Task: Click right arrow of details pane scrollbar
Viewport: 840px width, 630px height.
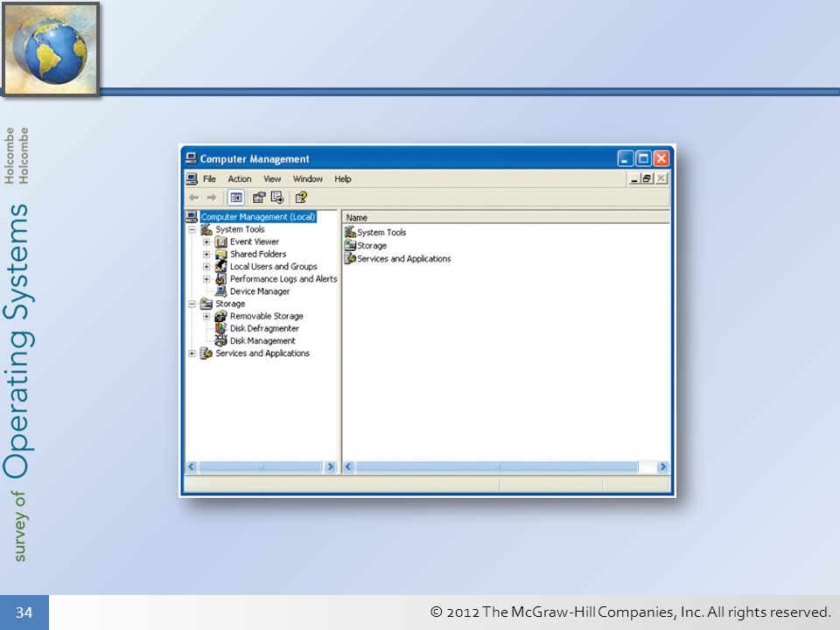Action: pyautogui.click(x=662, y=466)
